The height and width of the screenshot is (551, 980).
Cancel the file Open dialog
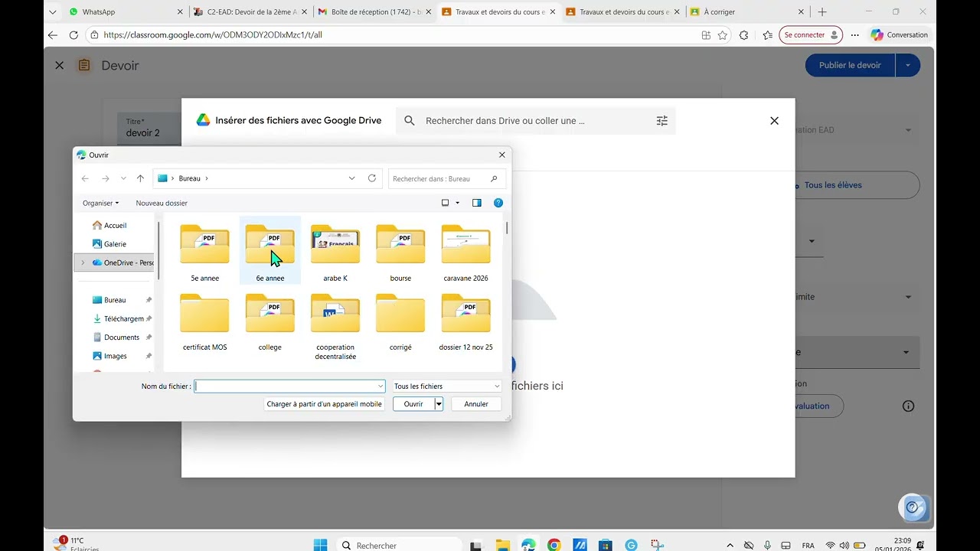click(476, 404)
